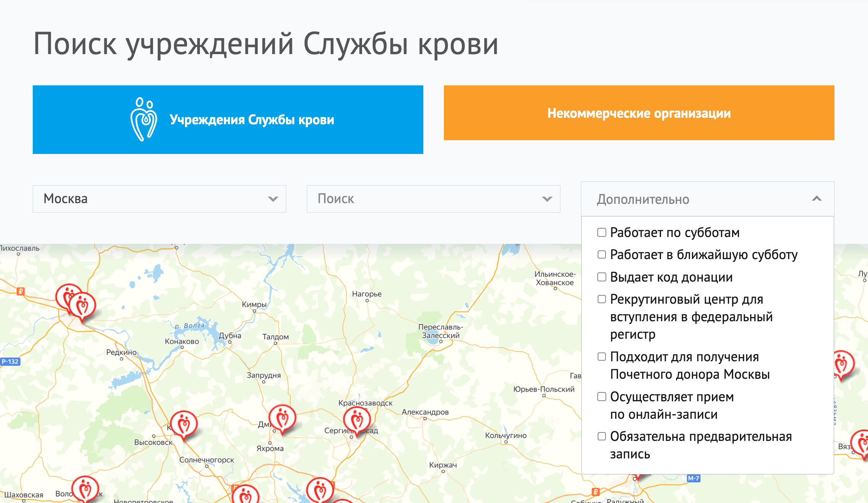Click the Кимры town label on map
This screenshot has width=868, height=503.
pyautogui.click(x=254, y=304)
